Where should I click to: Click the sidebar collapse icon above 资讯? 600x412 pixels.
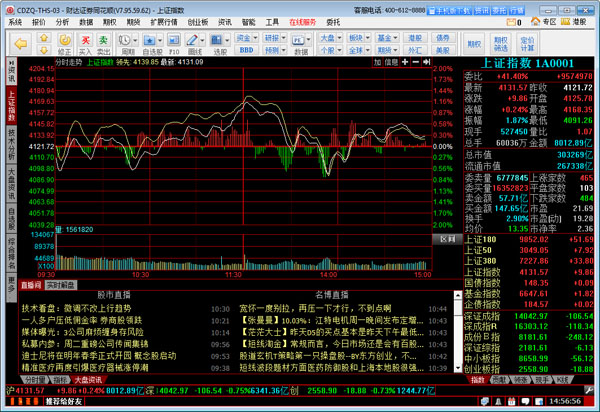(x=11, y=62)
